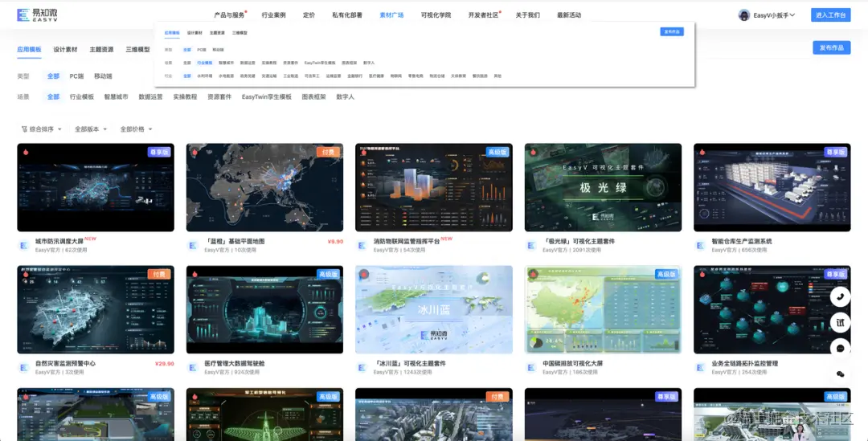The height and width of the screenshot is (441, 868).
Task: Click the author icon beside 自然灾害监测预警中心
Action: 24,367
